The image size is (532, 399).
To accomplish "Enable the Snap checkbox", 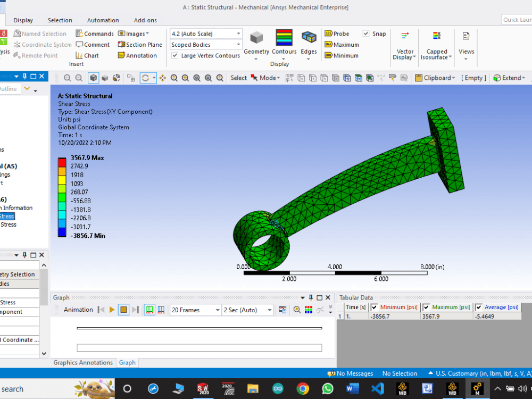I will click(x=365, y=33).
